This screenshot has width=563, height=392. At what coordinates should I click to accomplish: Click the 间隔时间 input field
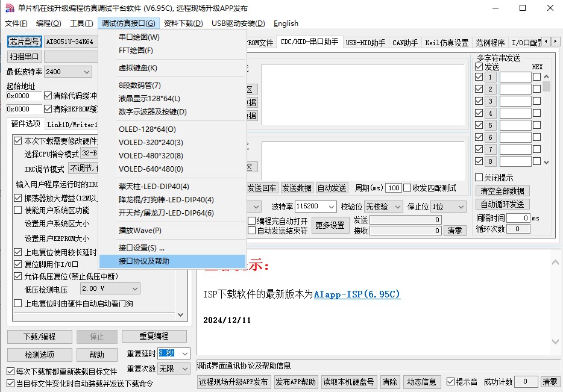[x=518, y=218]
